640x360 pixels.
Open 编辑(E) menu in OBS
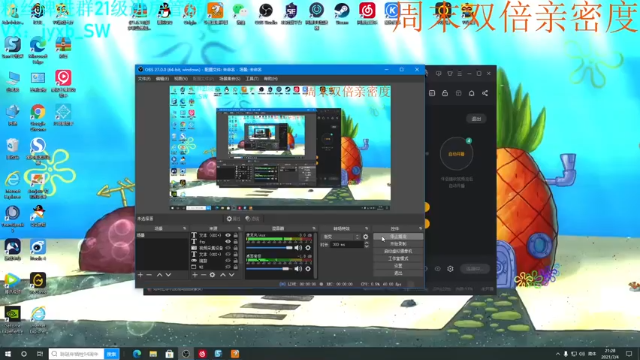[x=162, y=79]
